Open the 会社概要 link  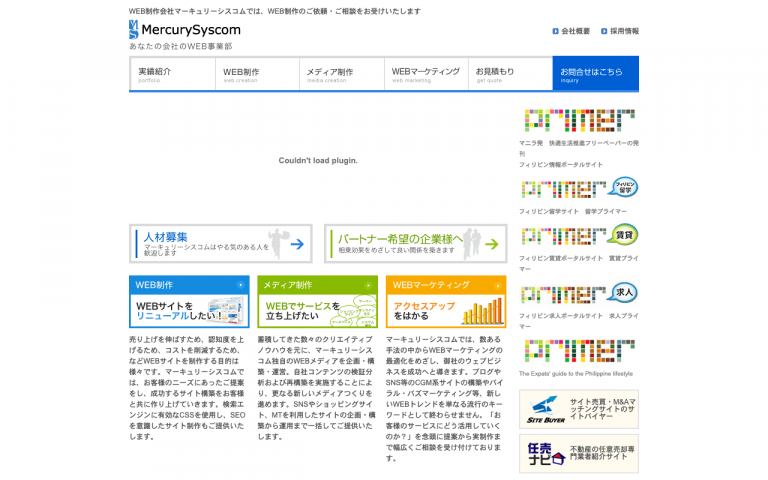point(576,31)
